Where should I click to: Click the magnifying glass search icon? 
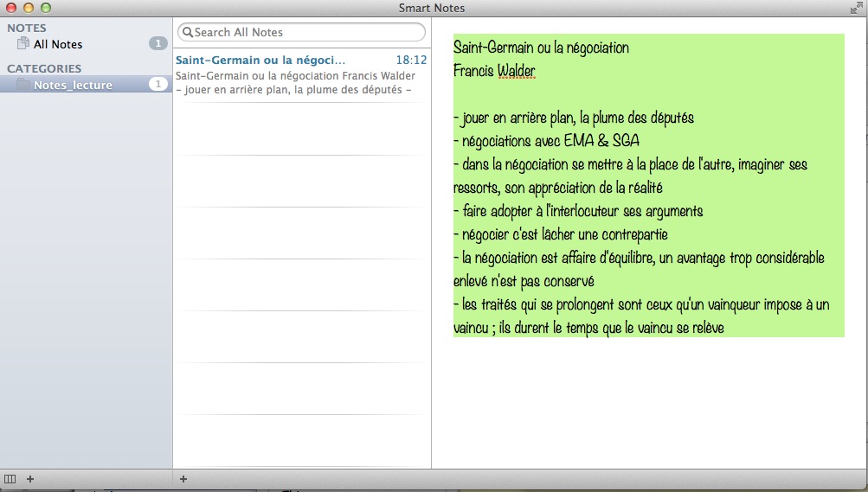pos(187,32)
